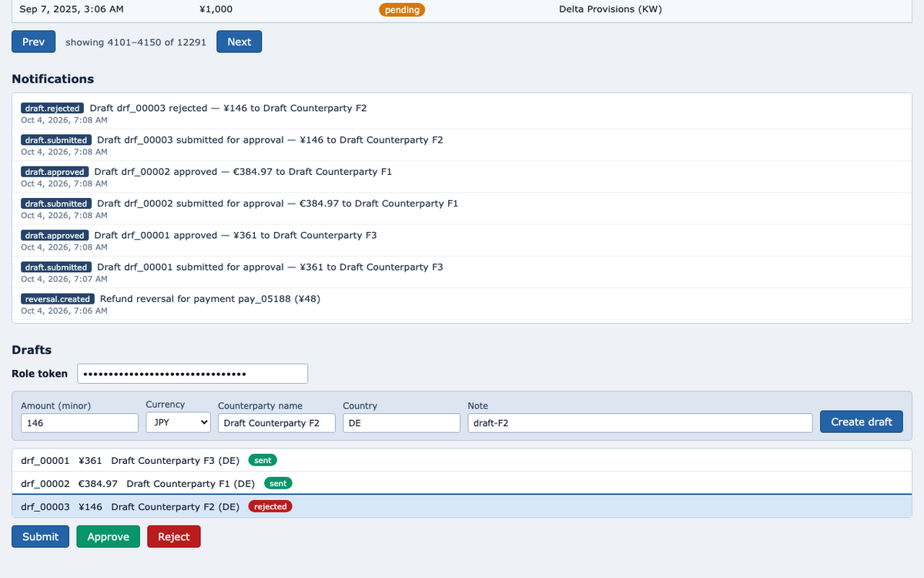This screenshot has width=924, height=578.
Task: Click the reversal.created notification tag
Action: (x=58, y=299)
